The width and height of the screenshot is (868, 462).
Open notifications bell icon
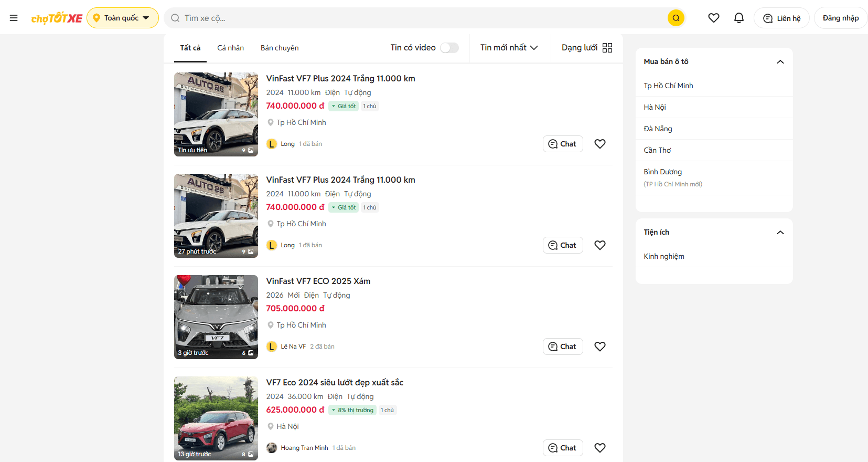click(739, 18)
